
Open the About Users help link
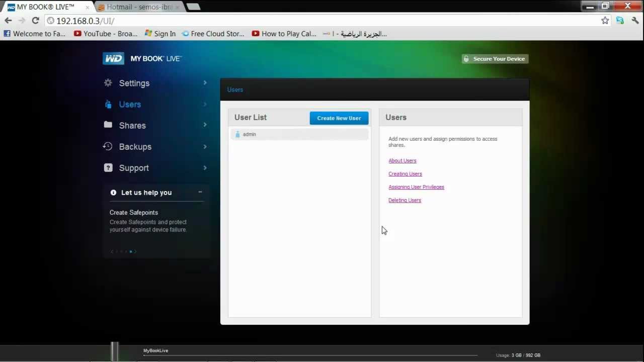[x=403, y=160]
